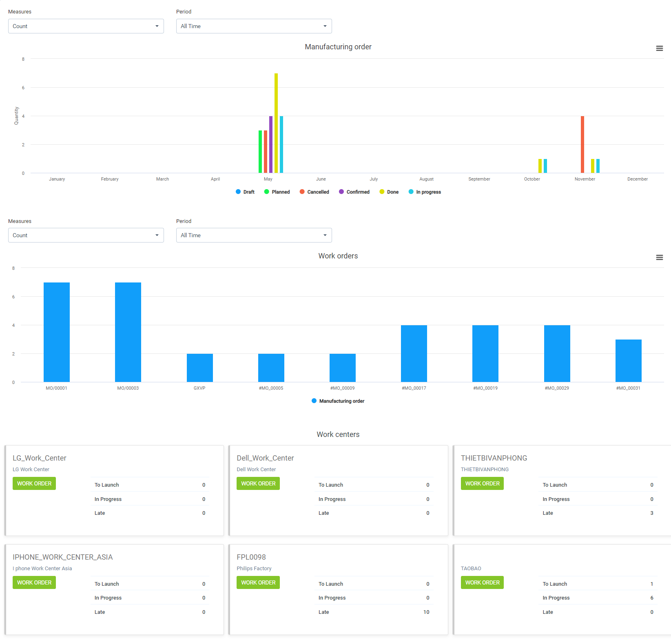
Task: Open Measures dropdown above Work orders chart
Action: point(86,235)
